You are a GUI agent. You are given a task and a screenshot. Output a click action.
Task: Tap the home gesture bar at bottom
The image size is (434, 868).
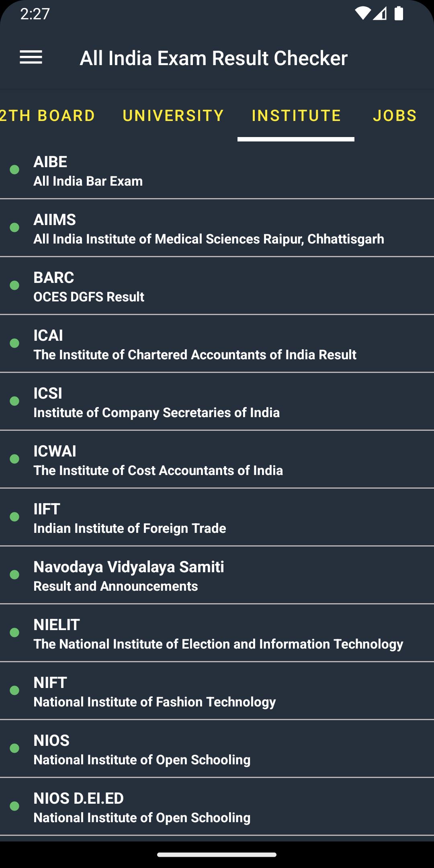click(x=217, y=855)
